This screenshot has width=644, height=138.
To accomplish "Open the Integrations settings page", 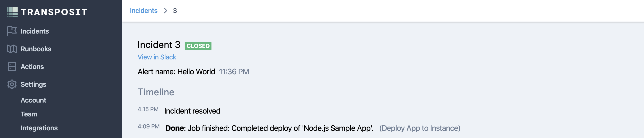I will tap(39, 128).
